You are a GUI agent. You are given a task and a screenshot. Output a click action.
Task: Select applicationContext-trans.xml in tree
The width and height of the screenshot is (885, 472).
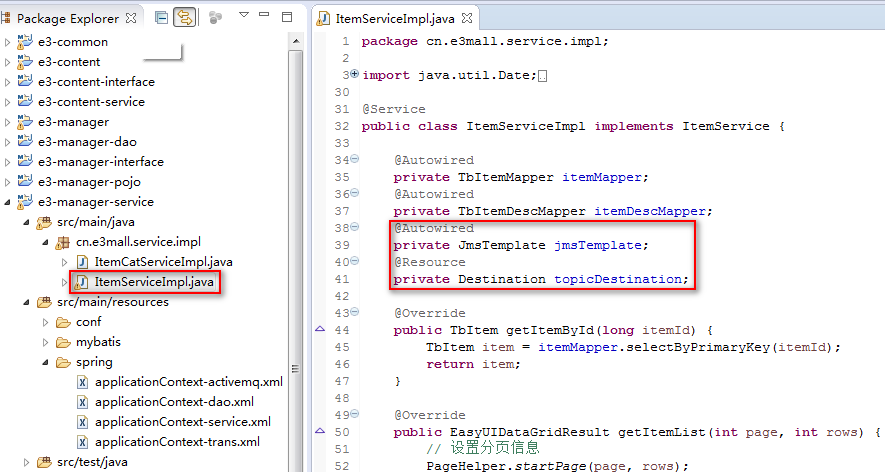(x=177, y=442)
